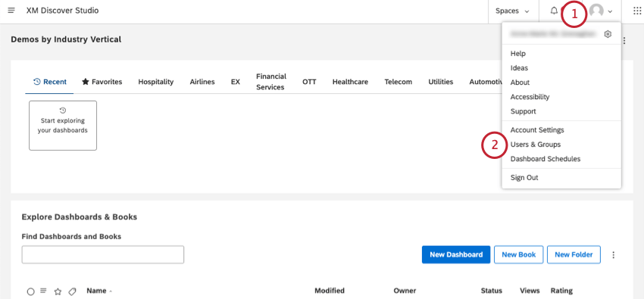Select Users & Groups from the menu
Image resolution: width=644 pixels, height=299 pixels.
click(535, 145)
